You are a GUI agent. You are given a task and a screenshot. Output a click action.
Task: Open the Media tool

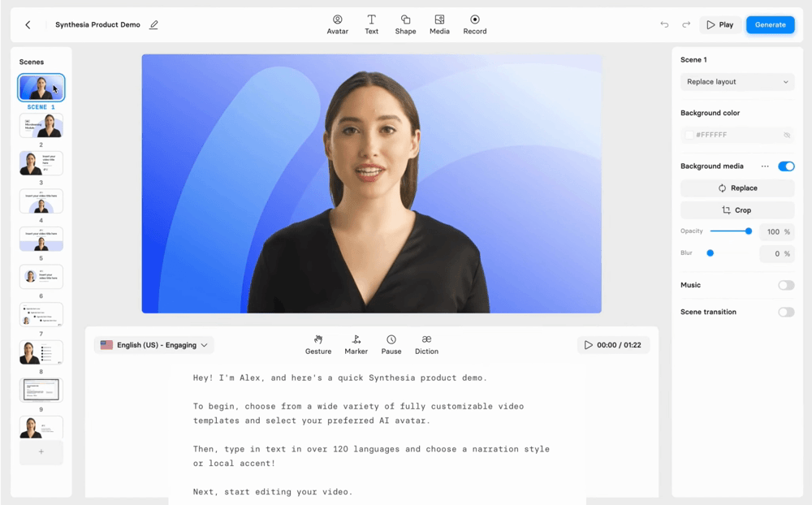[x=439, y=24]
